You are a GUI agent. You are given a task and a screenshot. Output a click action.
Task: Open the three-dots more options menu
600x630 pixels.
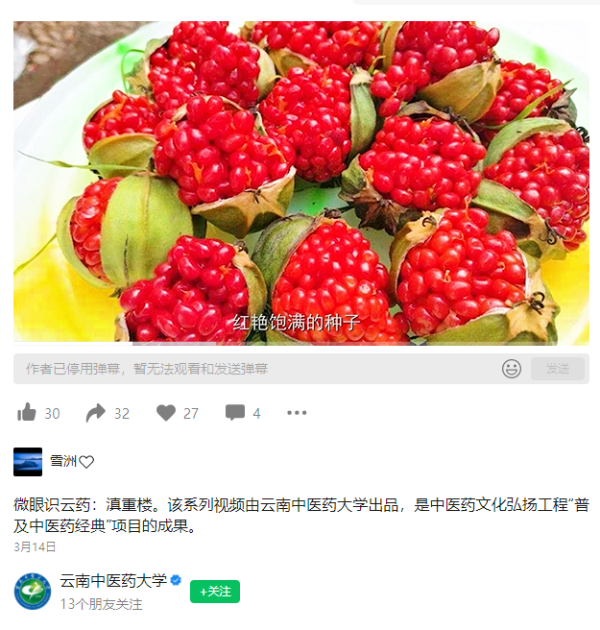297,413
